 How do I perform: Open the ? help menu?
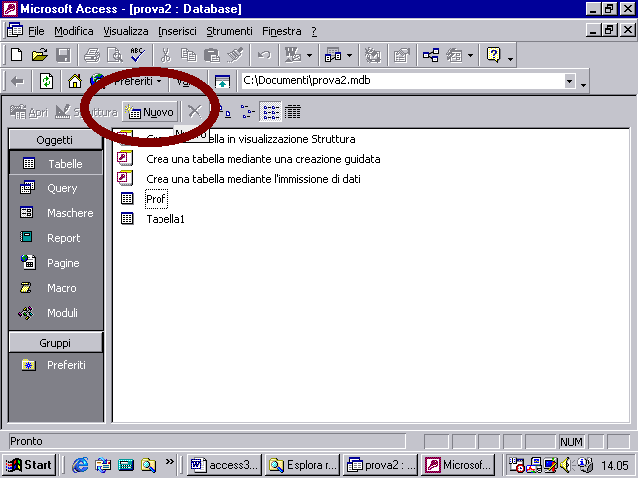tap(314, 31)
